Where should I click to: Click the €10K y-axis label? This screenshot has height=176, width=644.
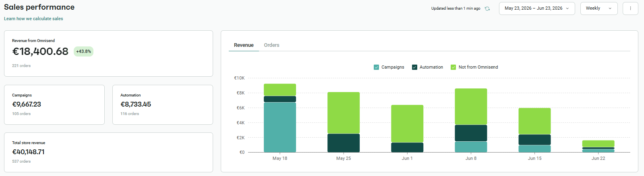[x=239, y=78]
